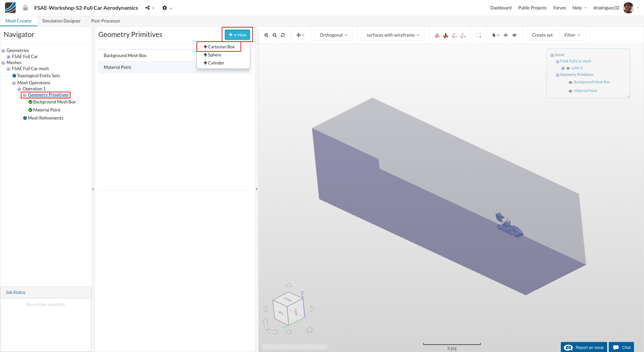The width and height of the screenshot is (644, 352).
Task: Click the zoom in magnifier icon
Action: 266,35
